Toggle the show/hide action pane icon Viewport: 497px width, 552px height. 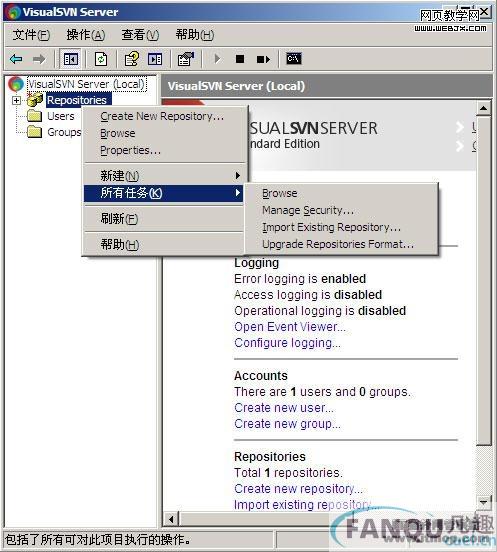click(155, 59)
